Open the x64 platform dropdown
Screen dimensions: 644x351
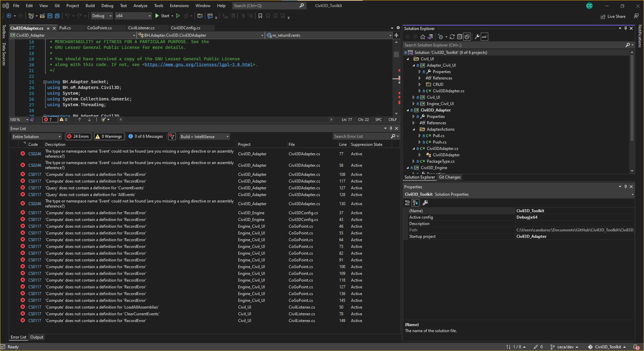(133, 16)
